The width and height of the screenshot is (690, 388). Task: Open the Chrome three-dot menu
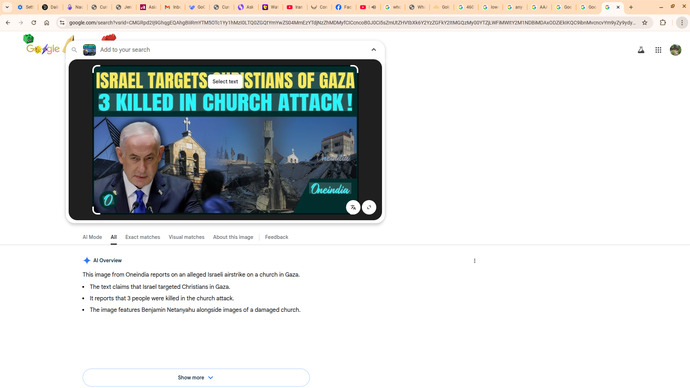(682, 22)
